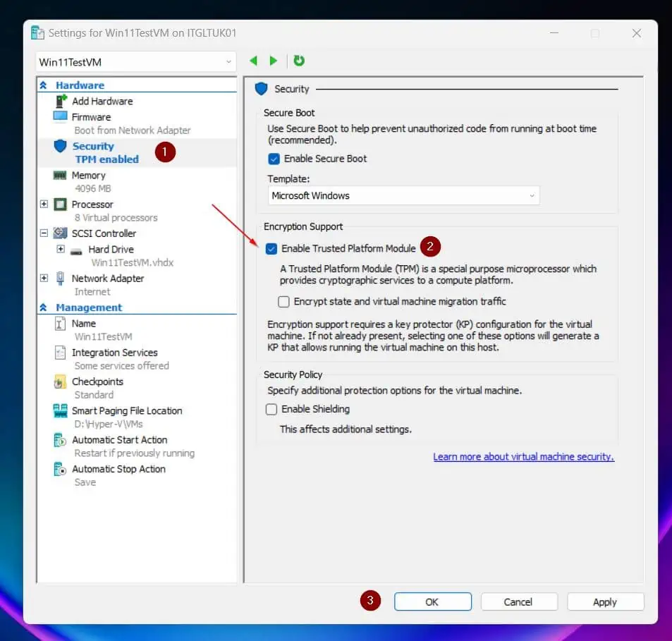Open Learn more about virtual machine security link
The image size is (672, 641).
[524, 457]
